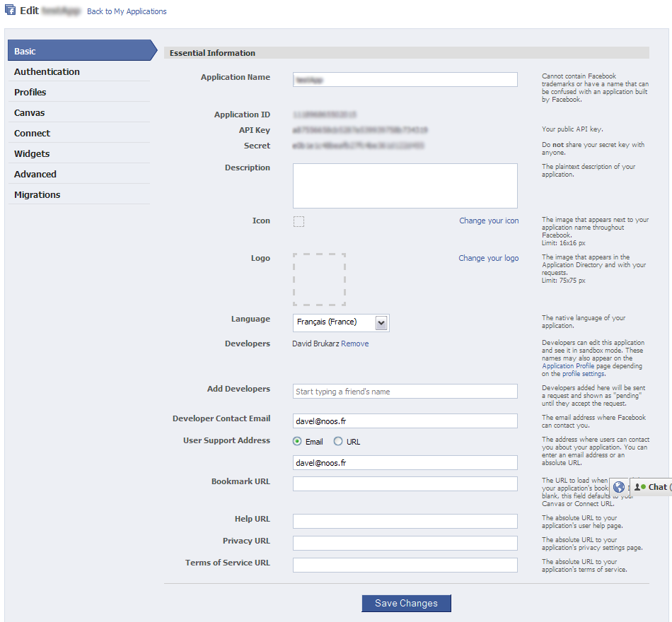672x622 pixels.
Task: Open the Connect section
Action: (x=79, y=133)
